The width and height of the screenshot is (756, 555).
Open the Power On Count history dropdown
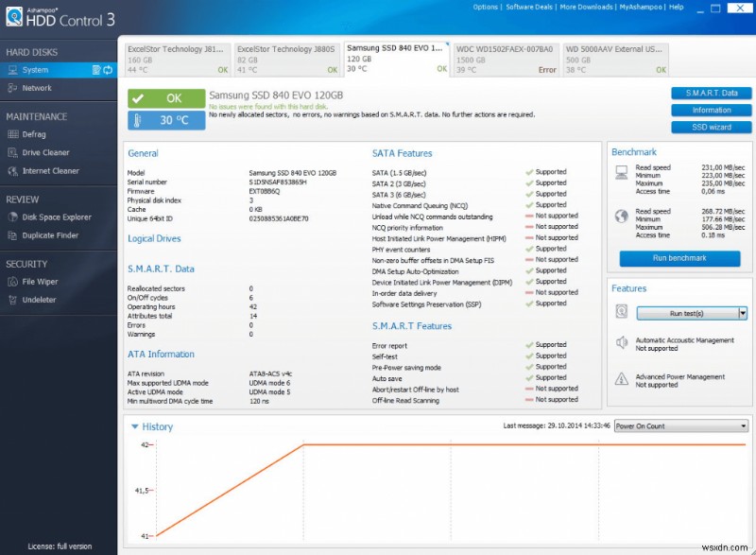coord(680,425)
